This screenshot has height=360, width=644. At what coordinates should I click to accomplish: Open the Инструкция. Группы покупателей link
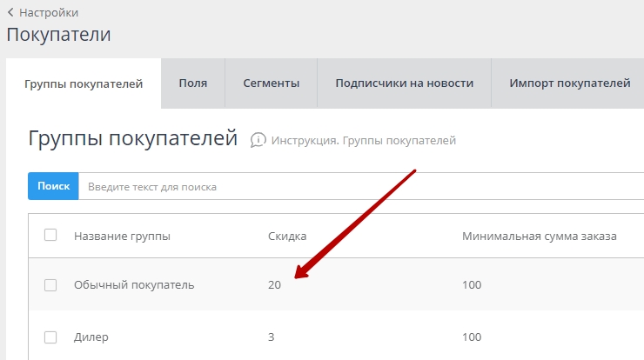(x=363, y=140)
